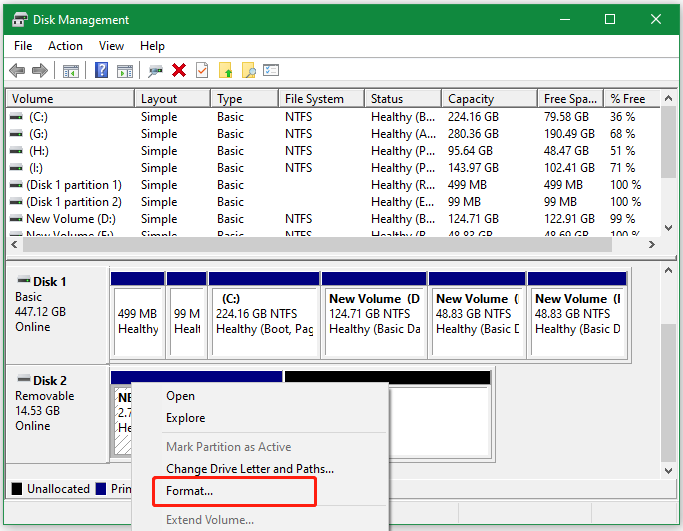This screenshot has width=683, height=531.
Task: Click the checkmark Properties toolbar icon
Action: [x=202, y=70]
